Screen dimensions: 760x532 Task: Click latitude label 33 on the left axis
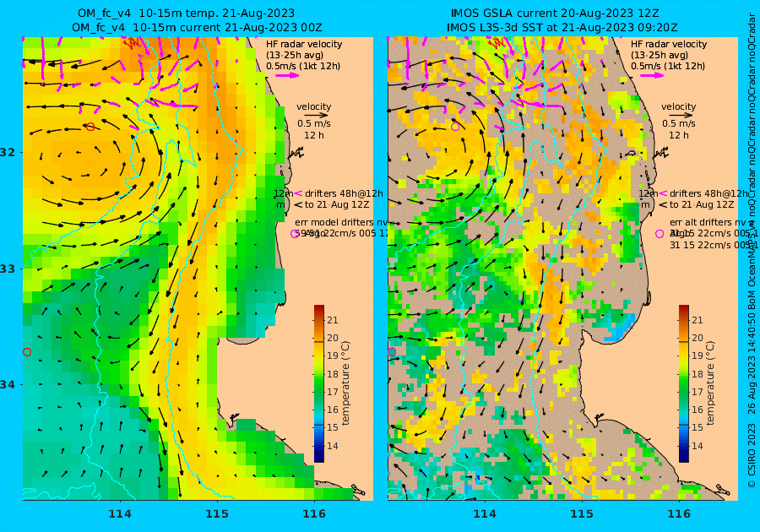coord(8,269)
